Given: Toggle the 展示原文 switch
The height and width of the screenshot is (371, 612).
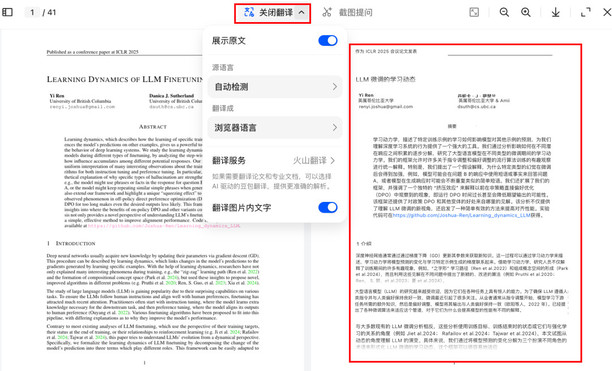Looking at the screenshot, I should coord(327,41).
